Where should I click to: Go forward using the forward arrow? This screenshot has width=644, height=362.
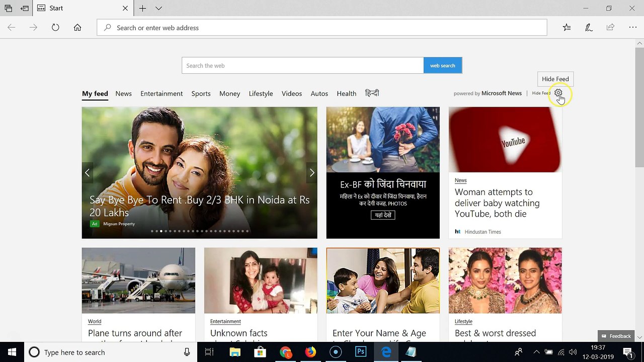pos(33,28)
